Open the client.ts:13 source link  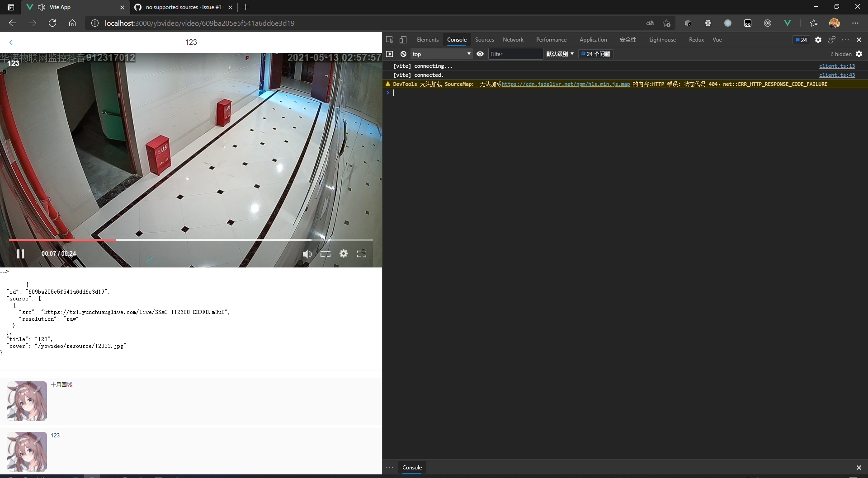pyautogui.click(x=837, y=66)
